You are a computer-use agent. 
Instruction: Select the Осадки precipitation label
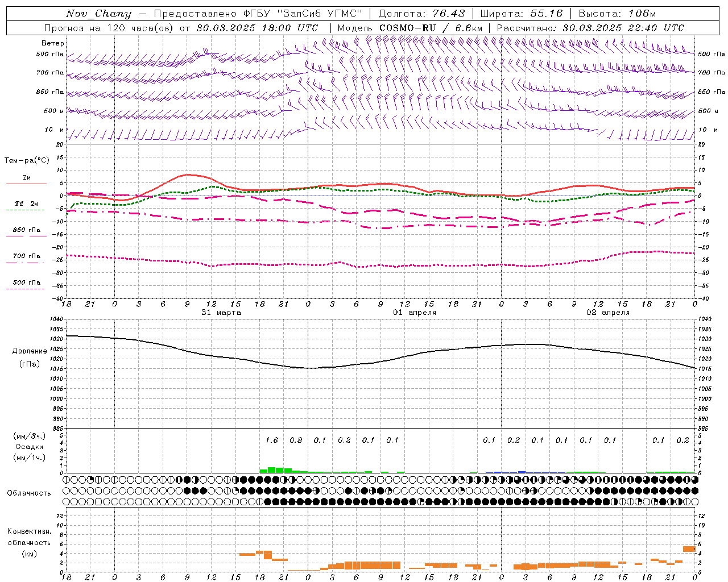coord(30,447)
